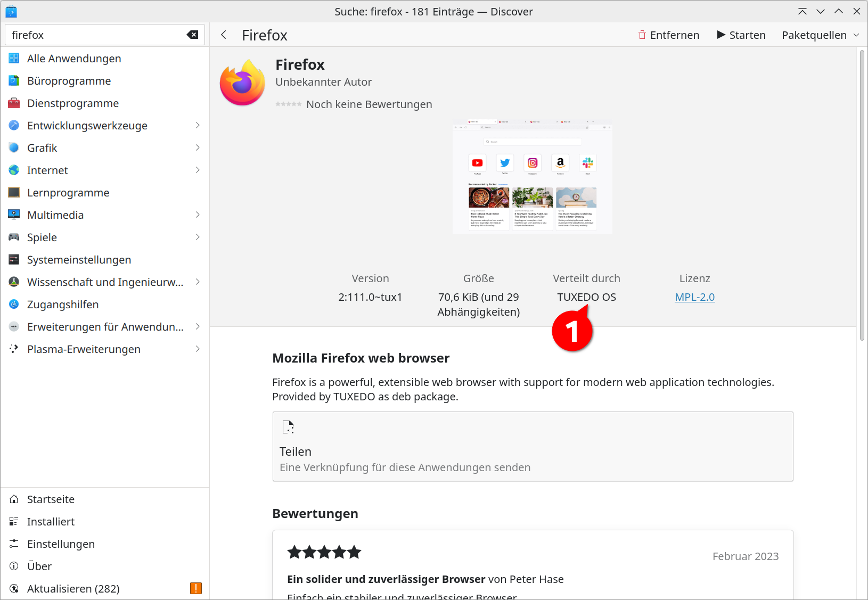The height and width of the screenshot is (600, 868).
Task: Click the Über info icon
Action: pos(14,566)
